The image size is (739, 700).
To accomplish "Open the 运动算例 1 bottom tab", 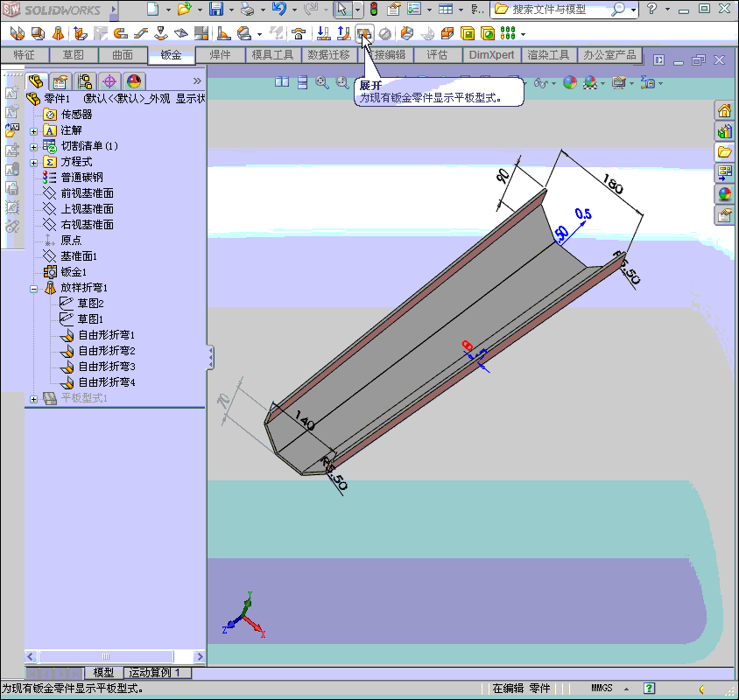I will pyautogui.click(x=158, y=673).
